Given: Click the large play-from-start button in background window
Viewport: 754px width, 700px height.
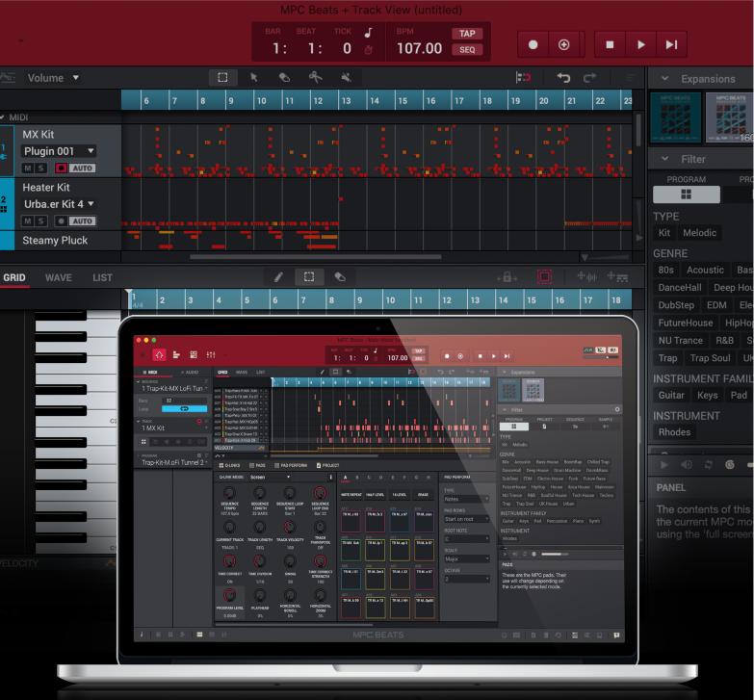Looking at the screenshot, I should [671, 44].
